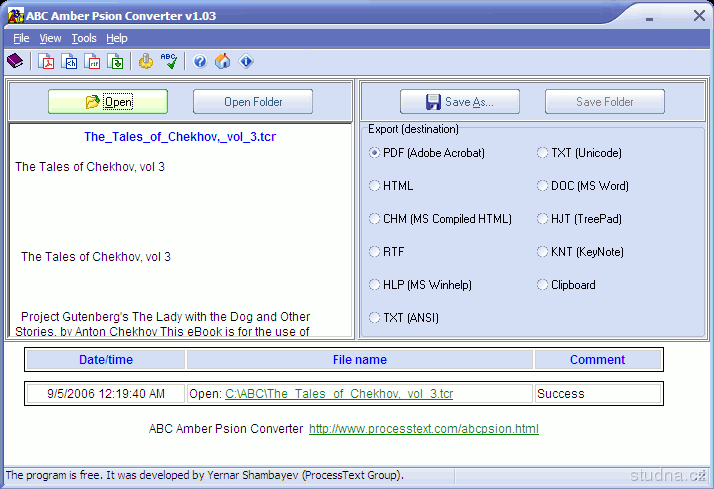Click the RTF export toolbar icon
Image resolution: width=714 pixels, height=489 pixels.
click(92, 61)
